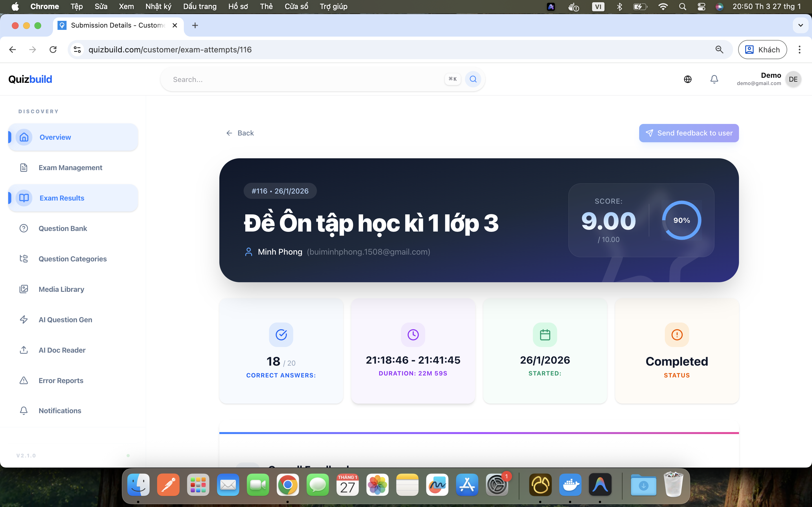812x507 pixels.
Task: Open the language globe selector
Action: (688, 79)
